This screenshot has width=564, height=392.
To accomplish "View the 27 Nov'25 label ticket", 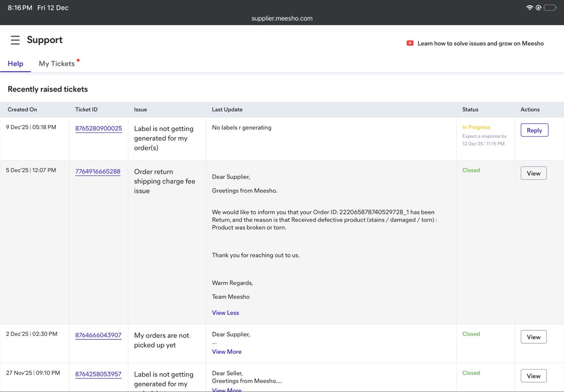I will point(533,376).
